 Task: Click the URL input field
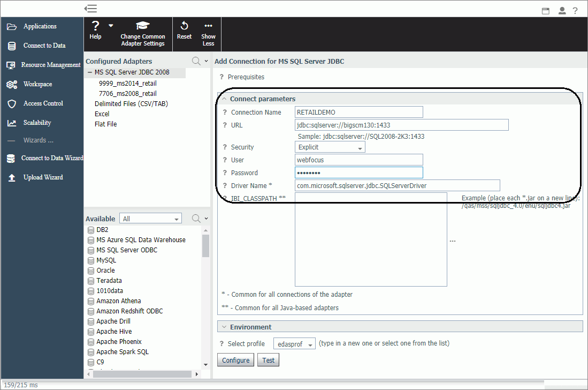click(402, 125)
